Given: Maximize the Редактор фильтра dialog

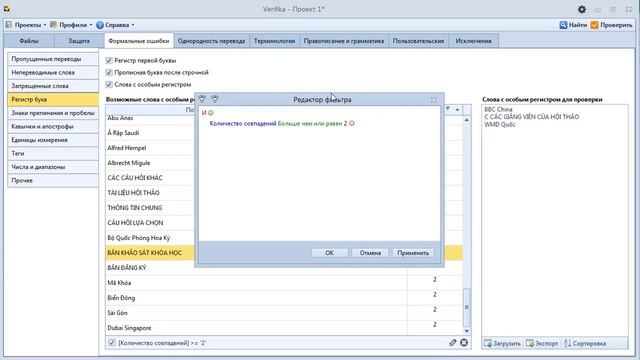Looking at the screenshot, I should tap(433, 100).
